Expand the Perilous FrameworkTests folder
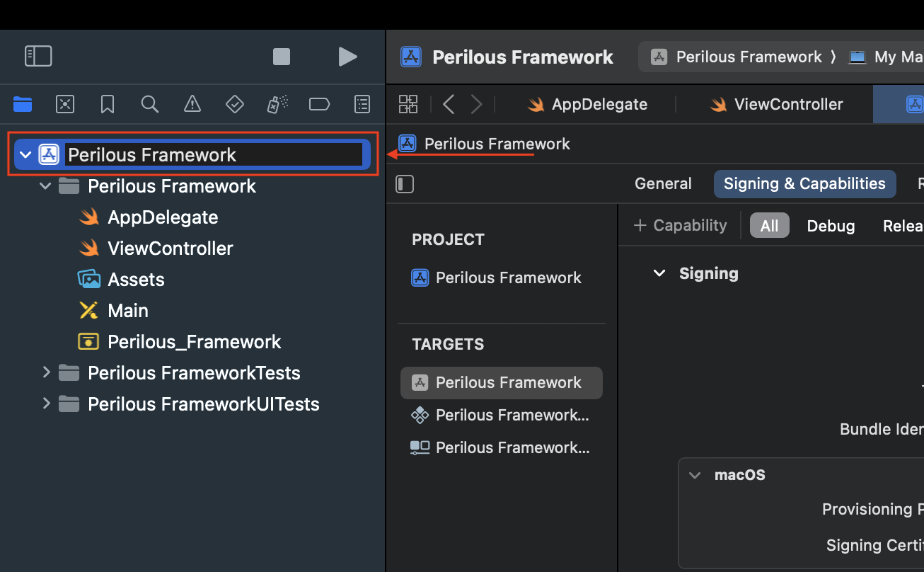The image size is (924, 572). point(46,372)
